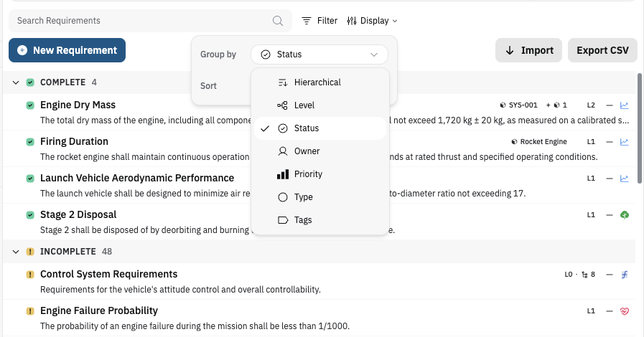The width and height of the screenshot is (644, 337).
Task: Click chart type icon on Firing Duration
Action: tap(625, 142)
